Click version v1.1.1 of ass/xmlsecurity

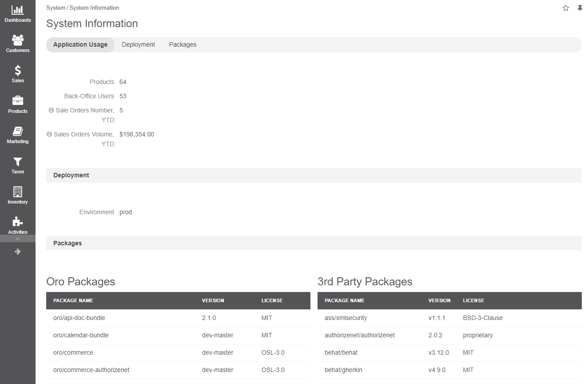[437, 318]
